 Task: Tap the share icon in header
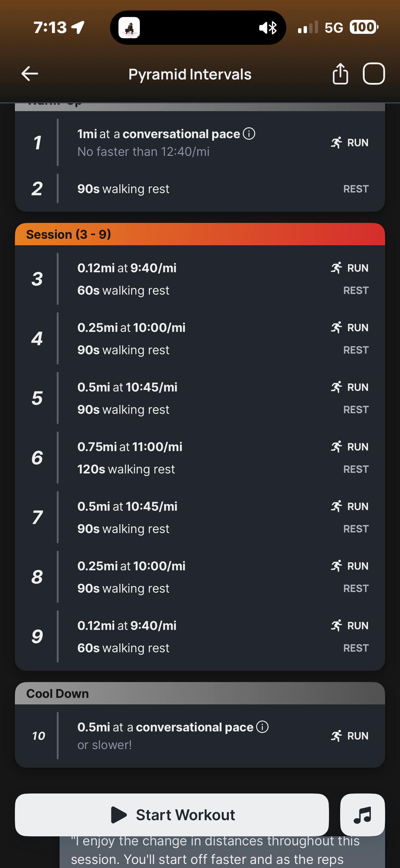coord(340,74)
